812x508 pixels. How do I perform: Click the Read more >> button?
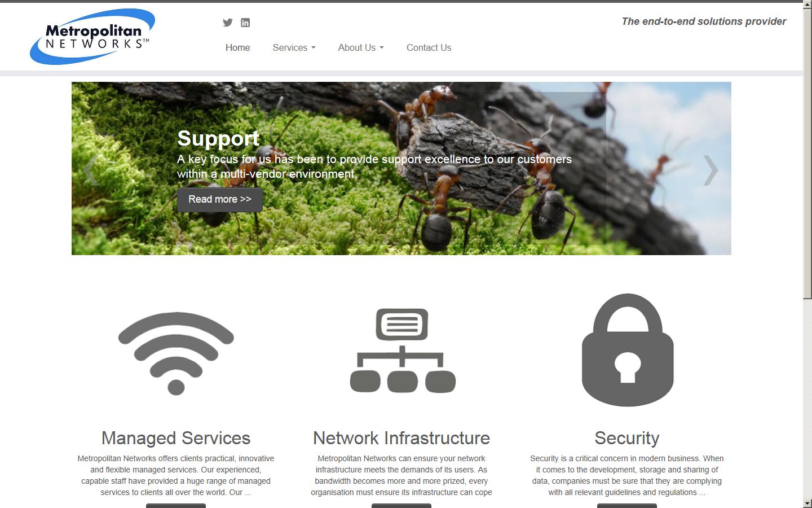[220, 199]
